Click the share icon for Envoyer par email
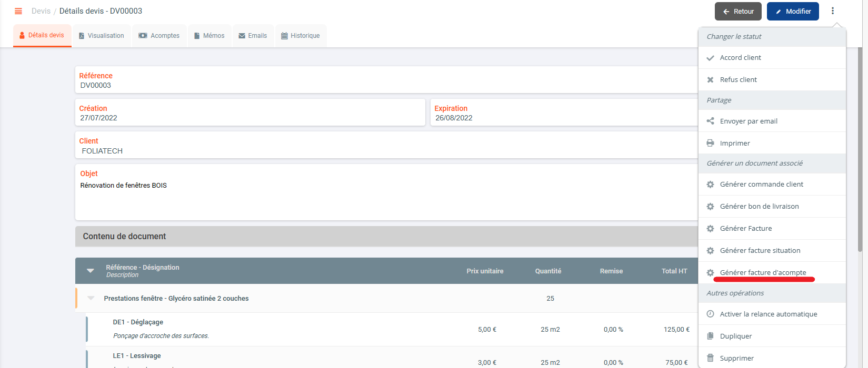 [710, 121]
